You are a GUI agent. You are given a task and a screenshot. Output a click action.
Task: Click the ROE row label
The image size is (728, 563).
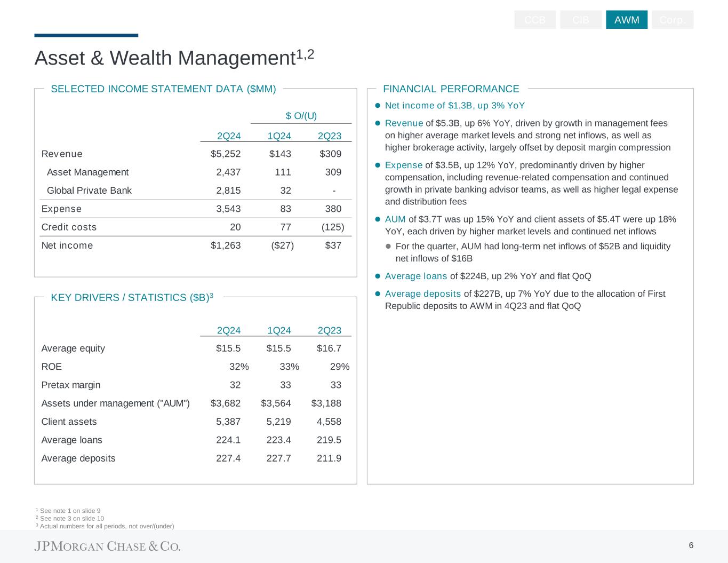pyautogui.click(x=52, y=367)
